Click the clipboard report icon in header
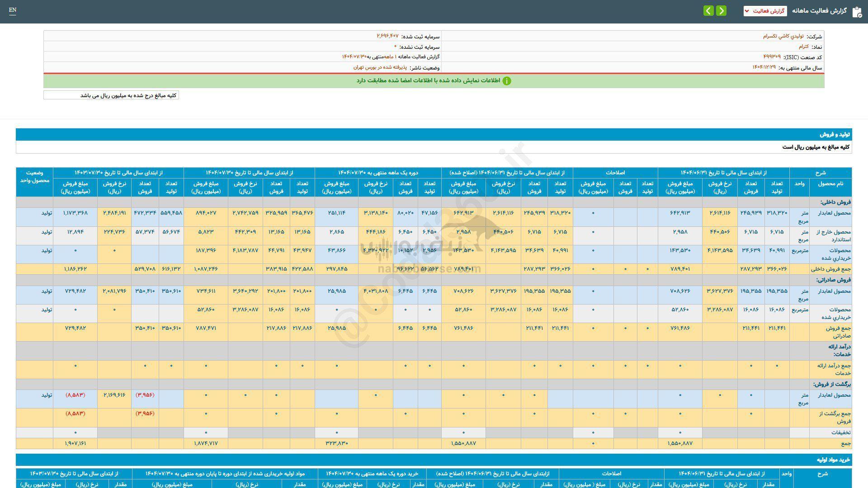 coord(857,12)
